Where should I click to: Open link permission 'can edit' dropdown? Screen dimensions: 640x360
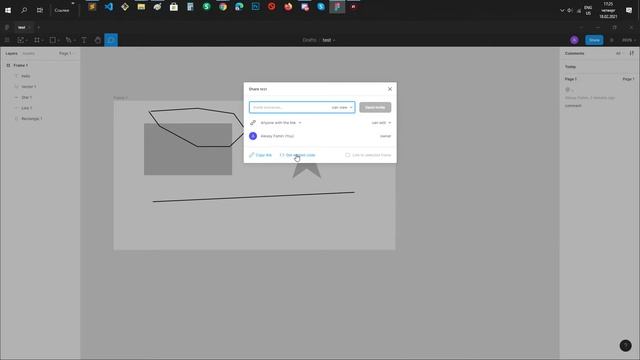click(381, 122)
